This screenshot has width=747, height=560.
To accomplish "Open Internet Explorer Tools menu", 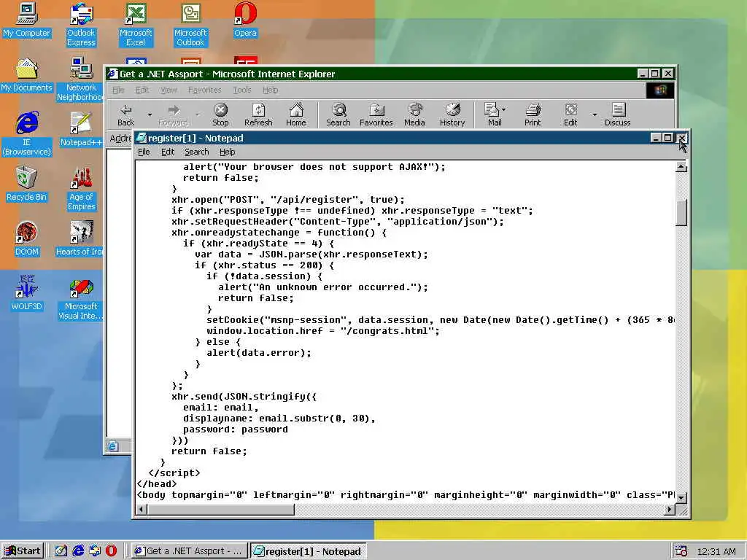I will coord(242,90).
